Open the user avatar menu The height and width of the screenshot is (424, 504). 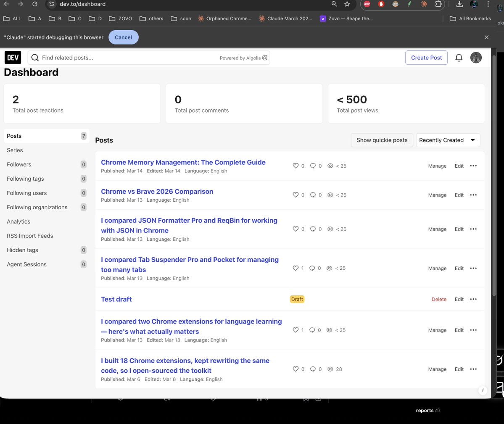click(x=476, y=58)
